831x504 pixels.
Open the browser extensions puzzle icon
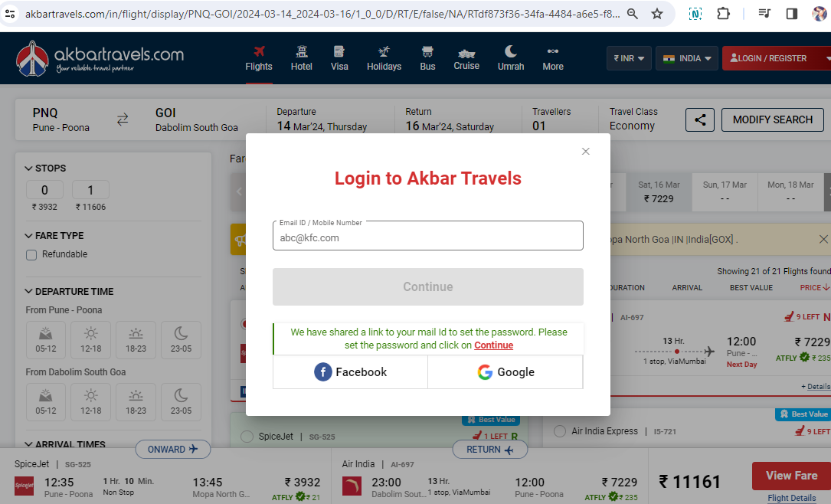(x=724, y=14)
